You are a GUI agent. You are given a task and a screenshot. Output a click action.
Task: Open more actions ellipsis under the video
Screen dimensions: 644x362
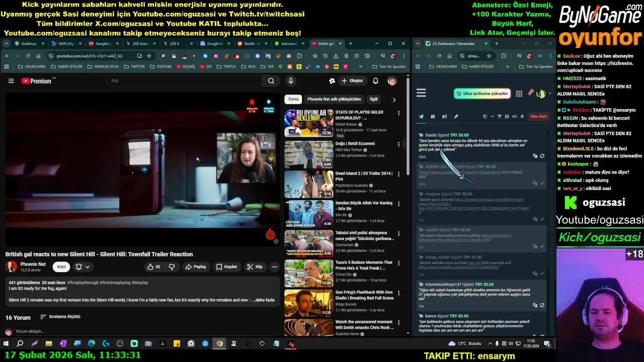tap(274, 267)
